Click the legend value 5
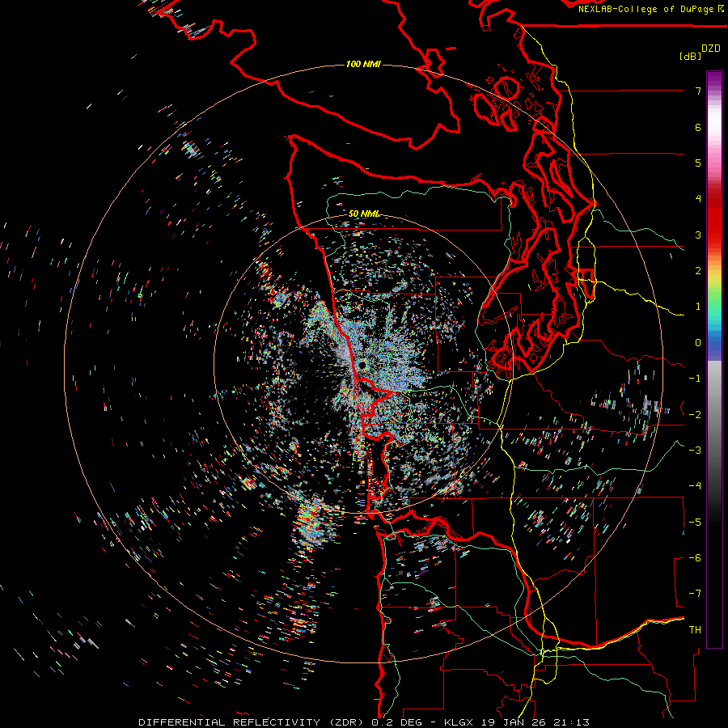This screenshot has height=728, width=728. point(698,163)
